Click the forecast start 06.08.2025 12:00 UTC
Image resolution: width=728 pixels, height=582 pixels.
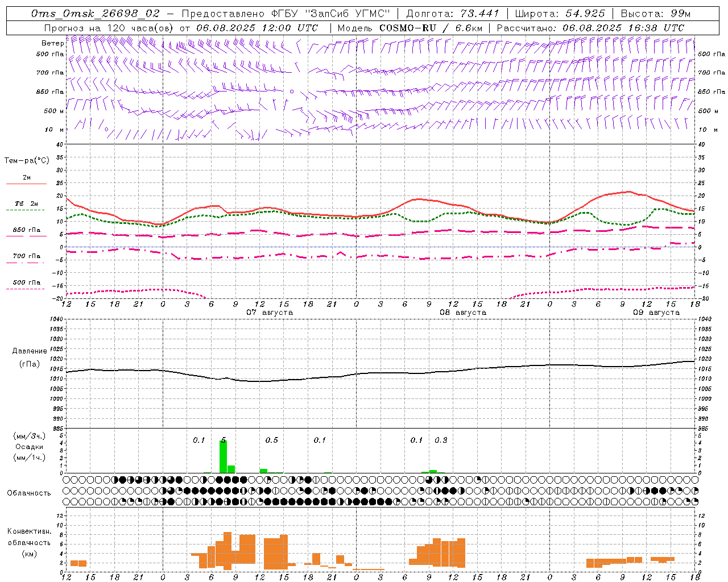tap(257, 28)
